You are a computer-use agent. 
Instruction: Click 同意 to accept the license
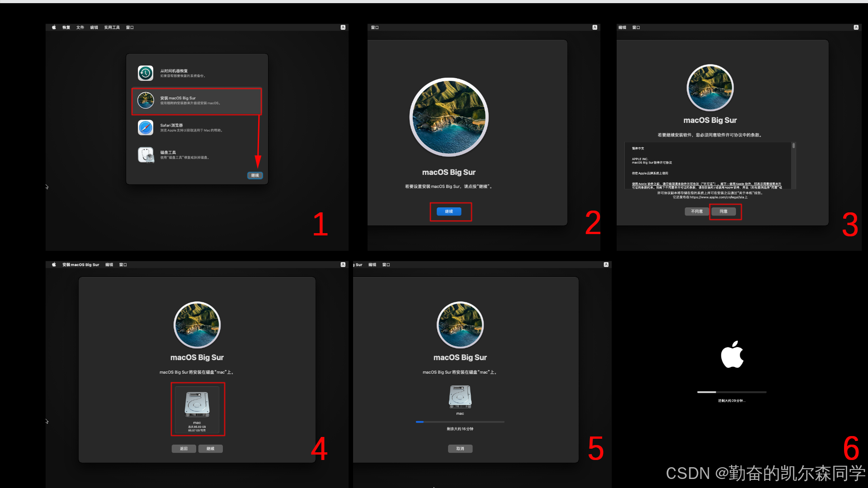pos(723,211)
